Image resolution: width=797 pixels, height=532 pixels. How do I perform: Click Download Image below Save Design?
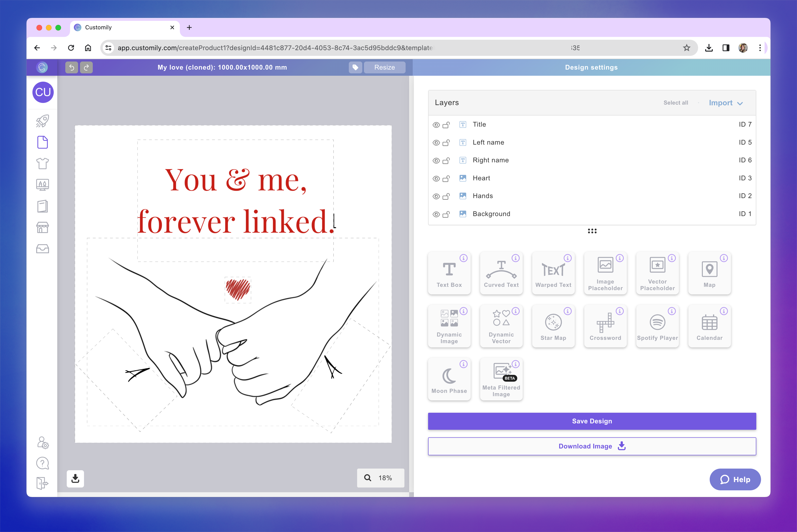[592, 446]
